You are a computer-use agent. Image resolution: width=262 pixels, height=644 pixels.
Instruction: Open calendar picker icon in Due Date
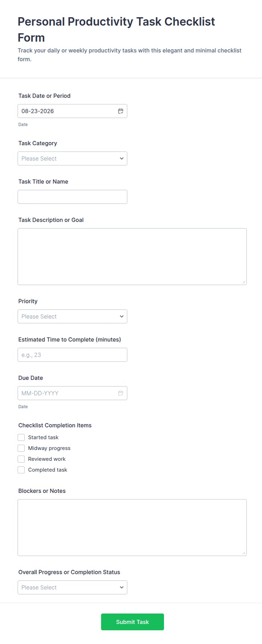121,393
